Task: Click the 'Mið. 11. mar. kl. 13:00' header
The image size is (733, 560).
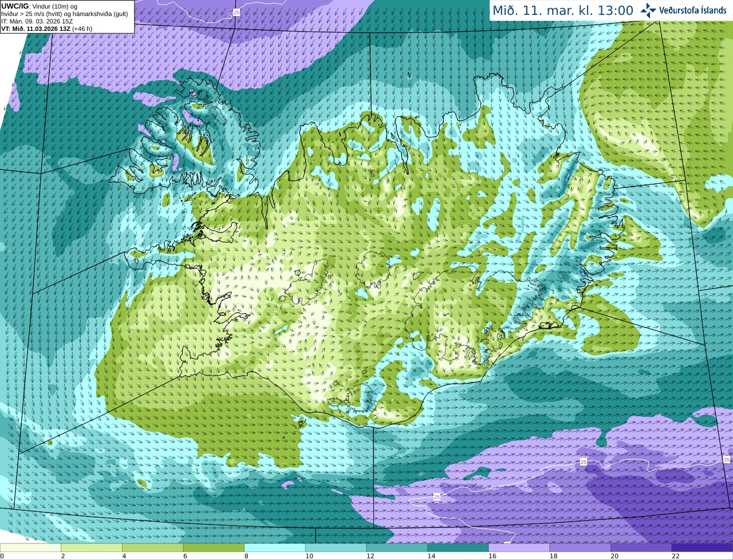Action: coord(563,10)
